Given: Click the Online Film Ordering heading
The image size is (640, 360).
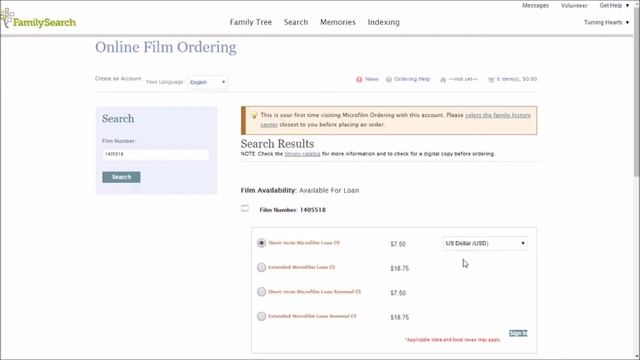Looking at the screenshot, I should tap(165, 47).
